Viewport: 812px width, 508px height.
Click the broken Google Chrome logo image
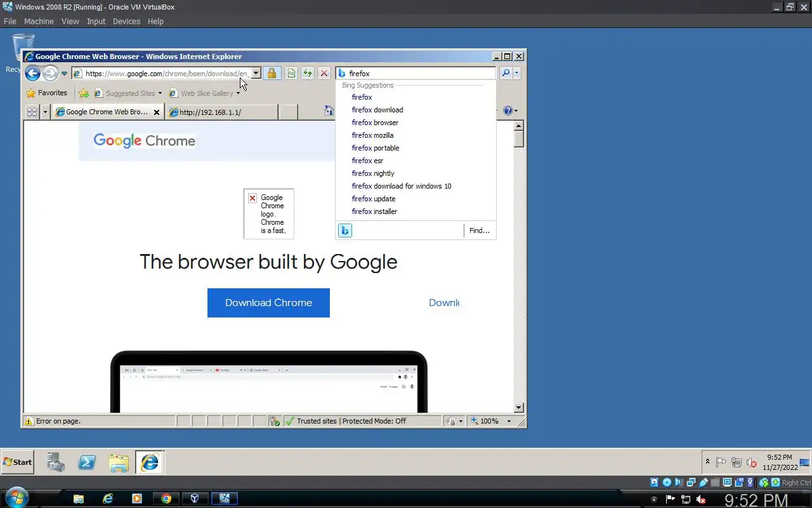click(268, 214)
